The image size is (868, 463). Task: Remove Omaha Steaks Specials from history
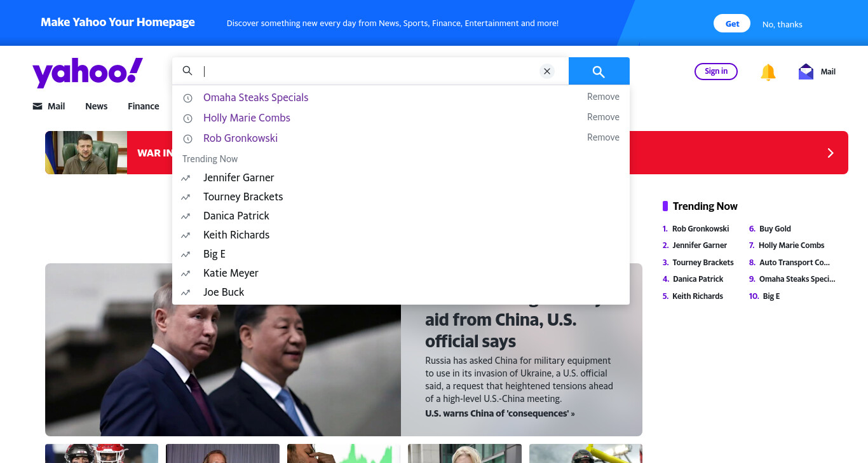[603, 97]
